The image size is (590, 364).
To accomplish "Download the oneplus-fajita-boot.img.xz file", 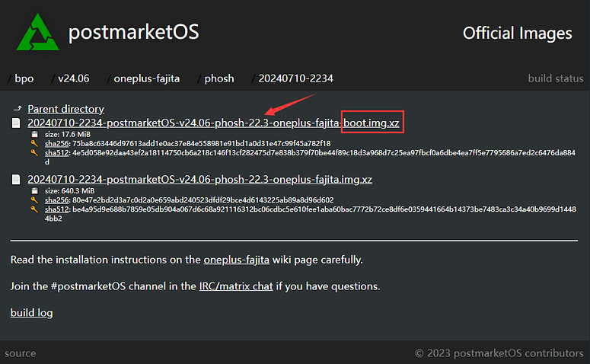I will point(213,123).
